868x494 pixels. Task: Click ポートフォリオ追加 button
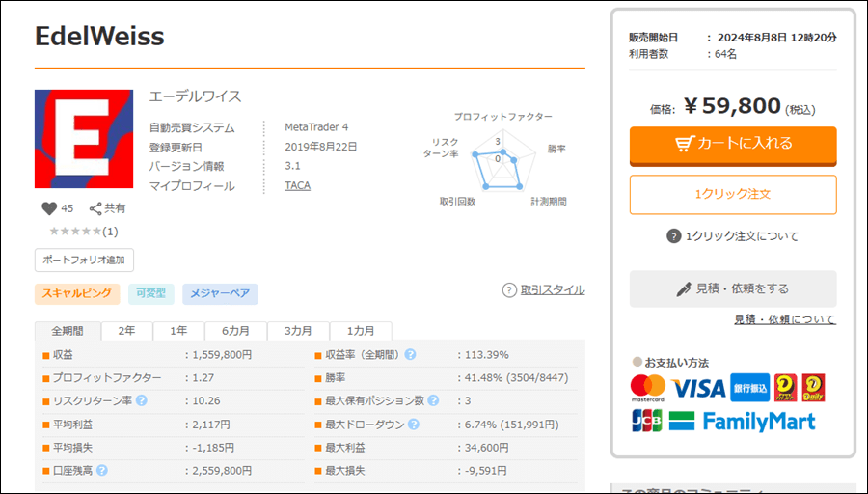coord(85,261)
